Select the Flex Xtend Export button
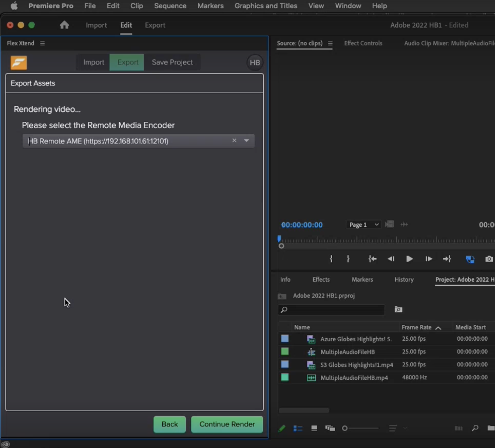 click(x=127, y=62)
